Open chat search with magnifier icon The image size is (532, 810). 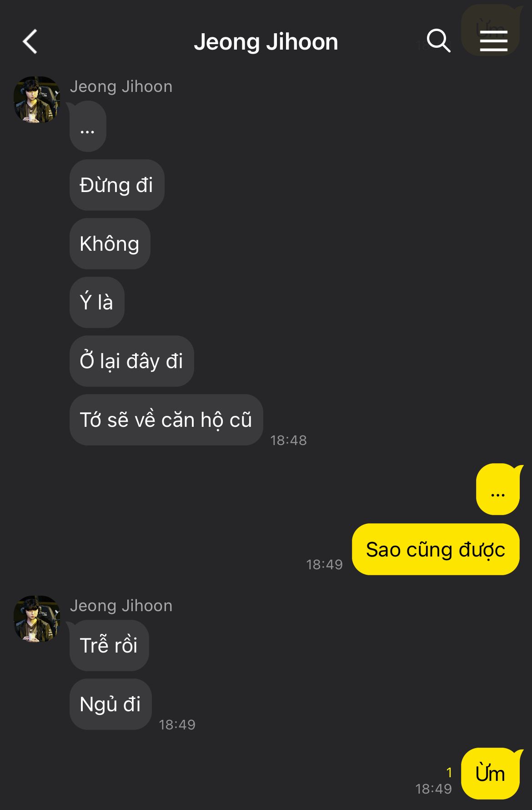pos(438,41)
